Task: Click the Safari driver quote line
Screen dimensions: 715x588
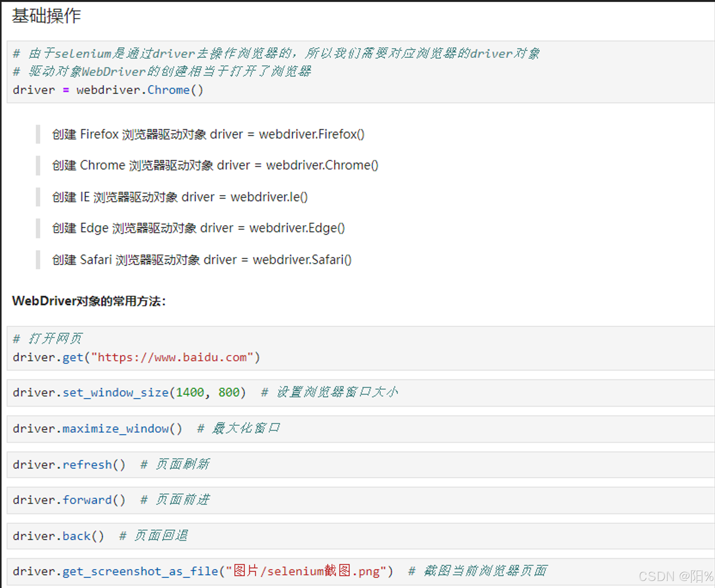Action: [x=202, y=260]
